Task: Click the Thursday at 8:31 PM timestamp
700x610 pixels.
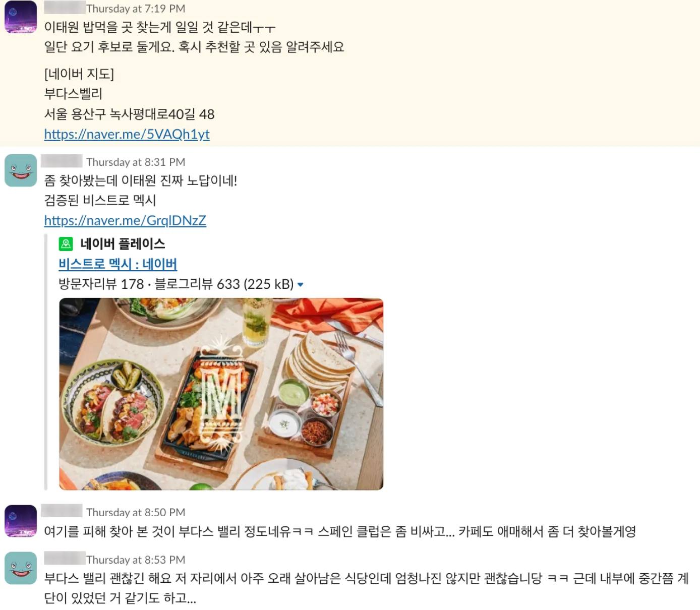Action: point(136,162)
